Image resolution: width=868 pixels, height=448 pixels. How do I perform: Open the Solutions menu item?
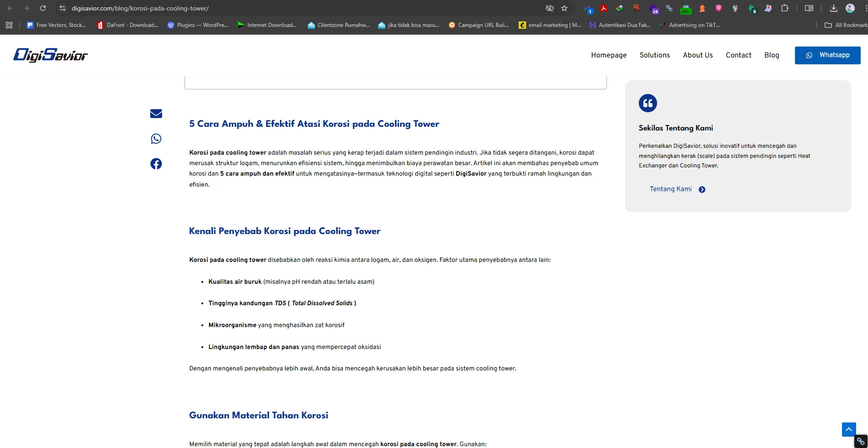(654, 55)
